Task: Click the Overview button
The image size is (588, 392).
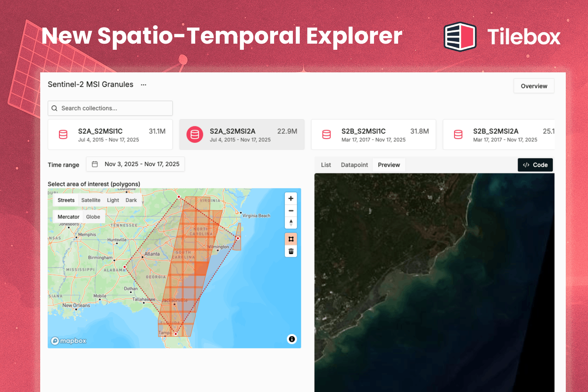Action: pyautogui.click(x=534, y=86)
